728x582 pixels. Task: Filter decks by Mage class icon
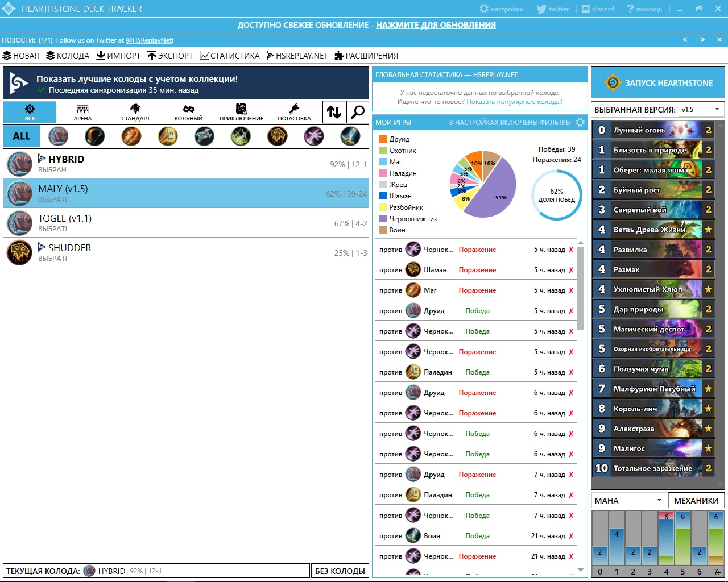tap(131, 136)
